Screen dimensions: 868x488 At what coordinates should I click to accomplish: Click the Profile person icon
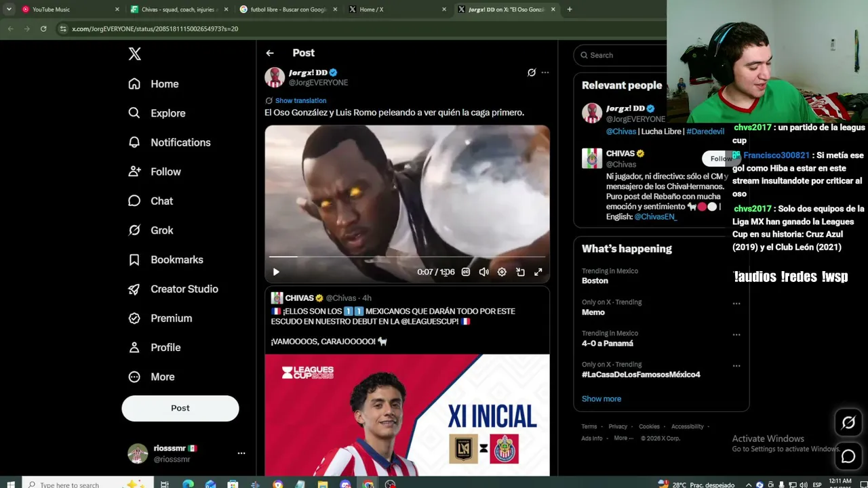(134, 347)
